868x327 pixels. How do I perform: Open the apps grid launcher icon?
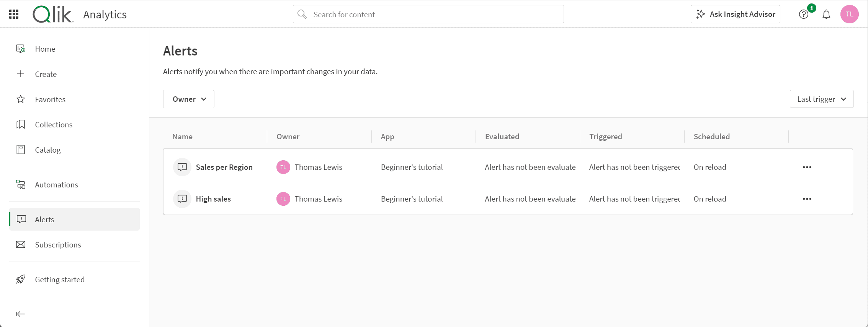pos(14,15)
